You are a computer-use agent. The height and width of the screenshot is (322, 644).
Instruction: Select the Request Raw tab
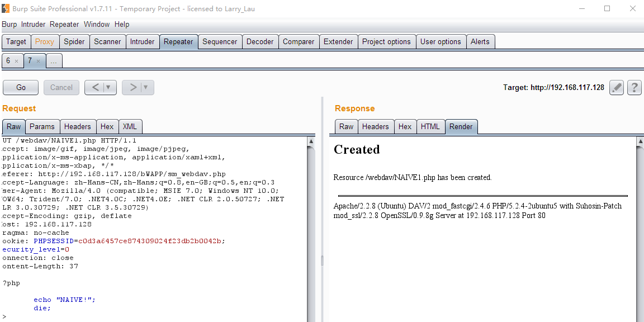coord(13,126)
